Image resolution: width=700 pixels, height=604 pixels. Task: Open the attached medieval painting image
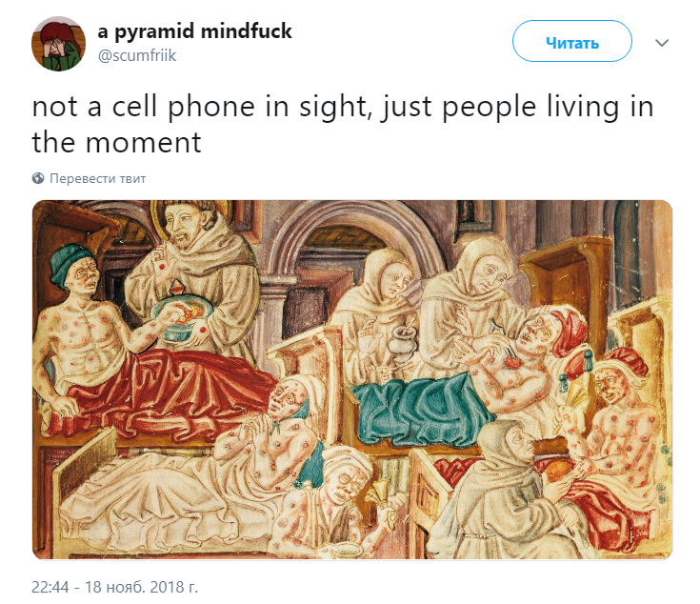[x=352, y=379]
